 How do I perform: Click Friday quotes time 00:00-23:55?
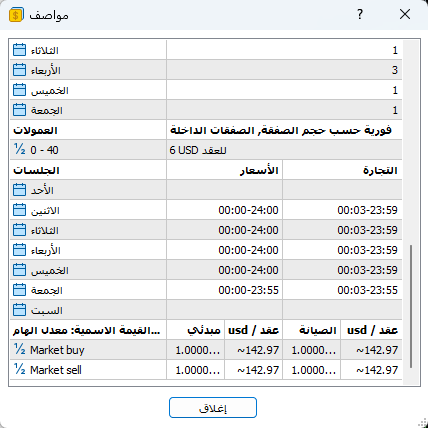[248, 290]
